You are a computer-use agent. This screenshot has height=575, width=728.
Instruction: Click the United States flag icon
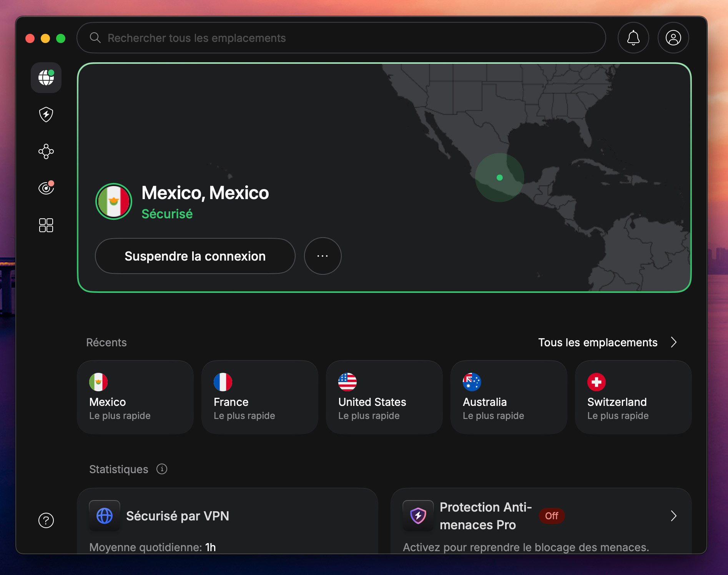point(347,382)
